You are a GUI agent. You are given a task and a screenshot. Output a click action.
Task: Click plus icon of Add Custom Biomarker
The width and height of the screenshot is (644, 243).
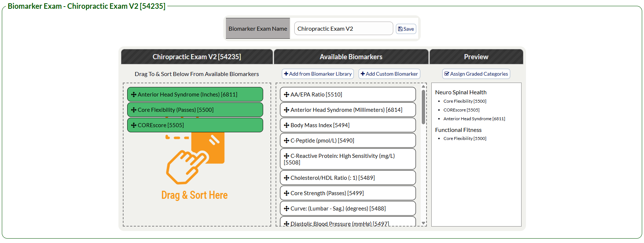(x=363, y=74)
